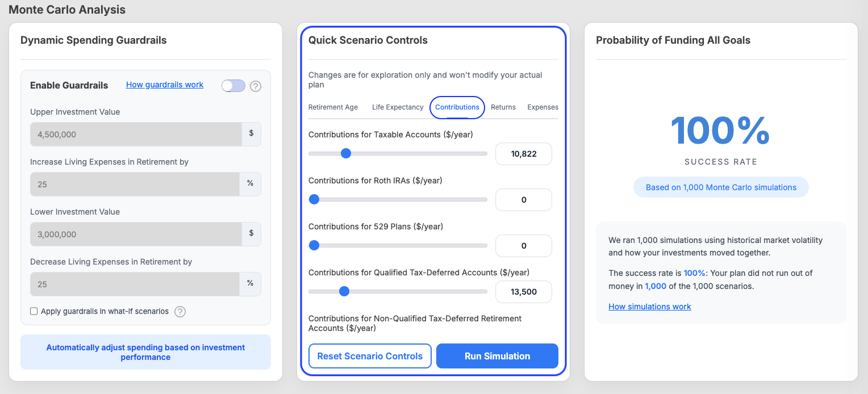Click the Taxable Accounts value field showing 10,822

[524, 154]
